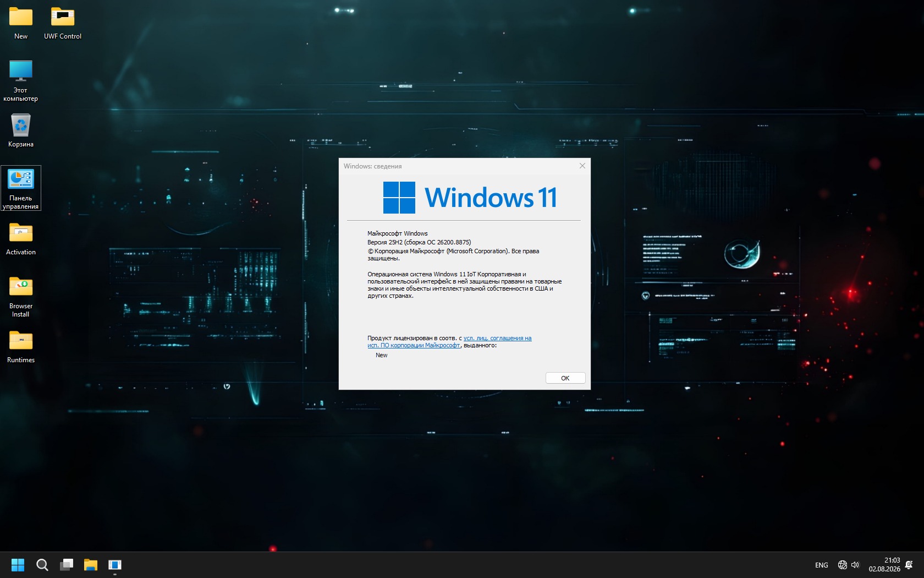Open File Explorer from the taskbar

coord(91,565)
